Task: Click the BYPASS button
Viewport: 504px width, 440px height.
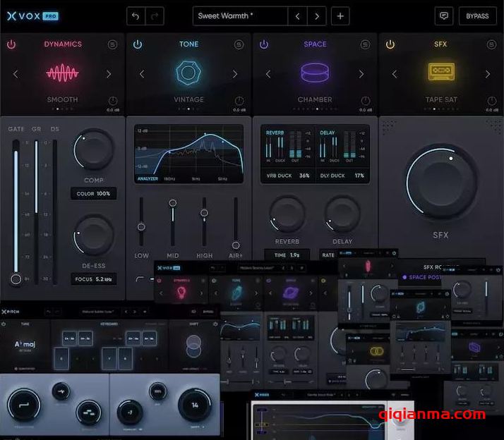Action: (x=477, y=16)
